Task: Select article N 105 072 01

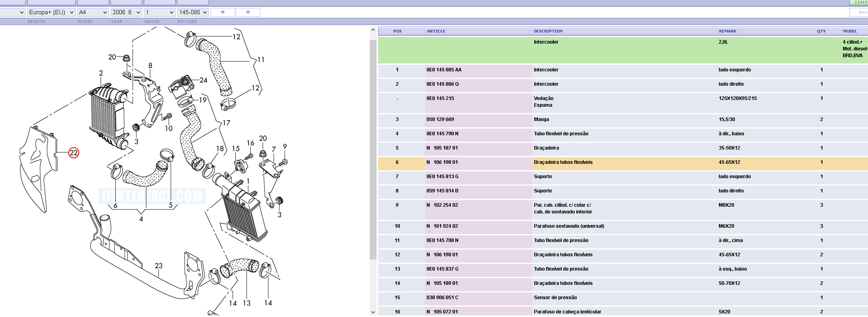Action: [x=442, y=312]
